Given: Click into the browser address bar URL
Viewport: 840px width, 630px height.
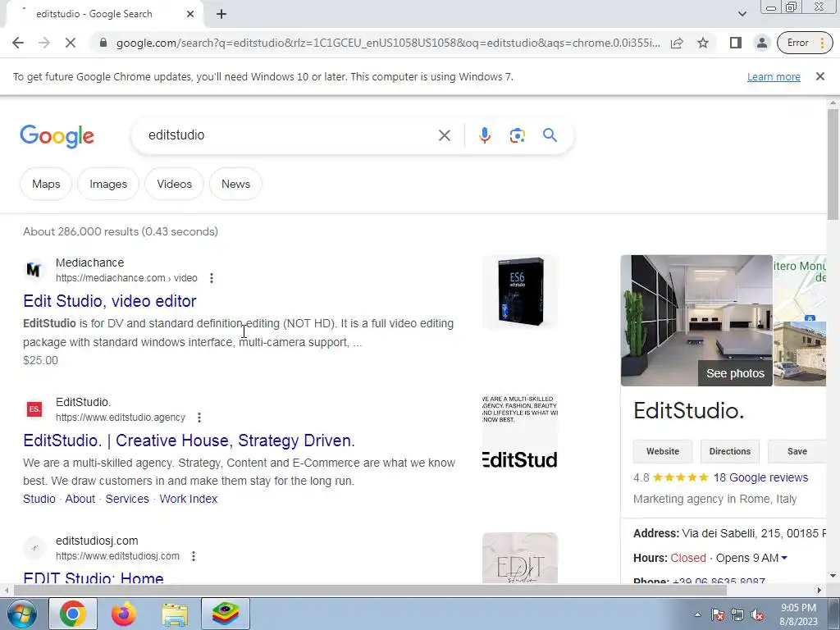Looking at the screenshot, I should (388, 43).
